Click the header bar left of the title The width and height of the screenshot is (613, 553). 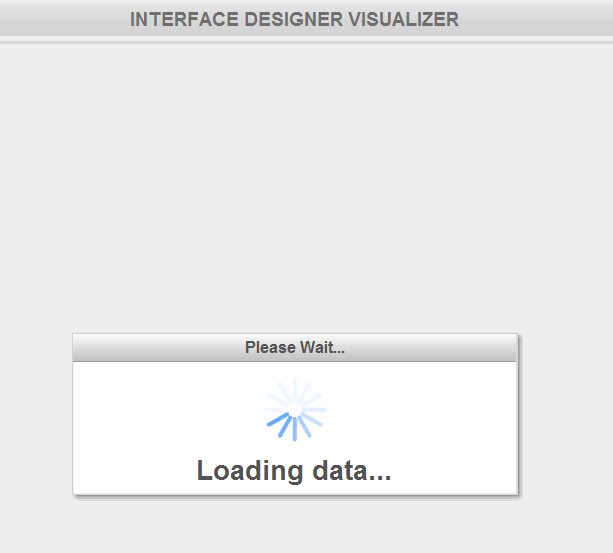pyautogui.click(x=60, y=19)
